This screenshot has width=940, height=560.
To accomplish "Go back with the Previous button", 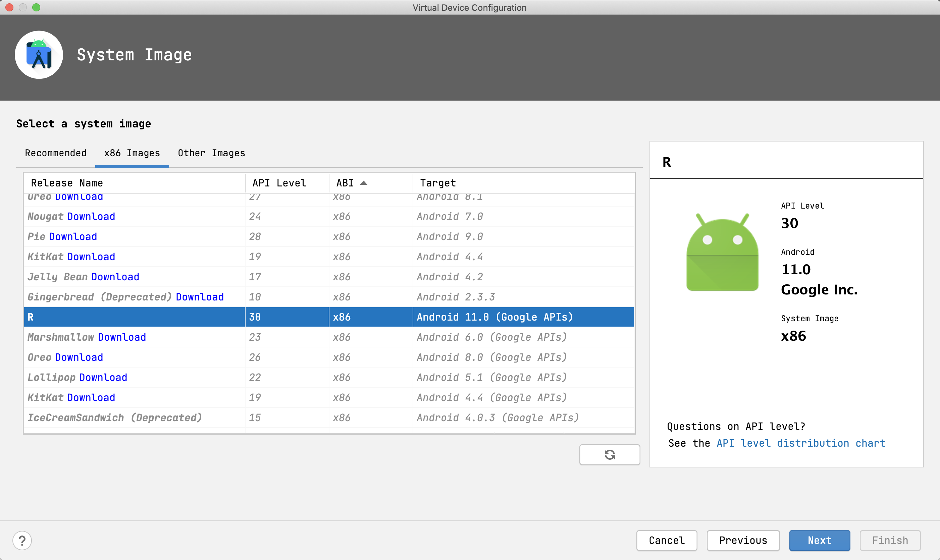I will [742, 540].
